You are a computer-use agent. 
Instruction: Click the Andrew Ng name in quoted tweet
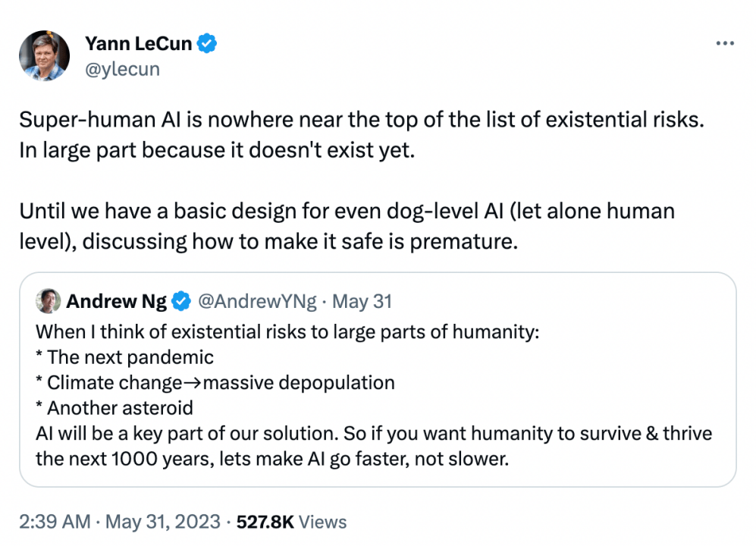(x=117, y=302)
